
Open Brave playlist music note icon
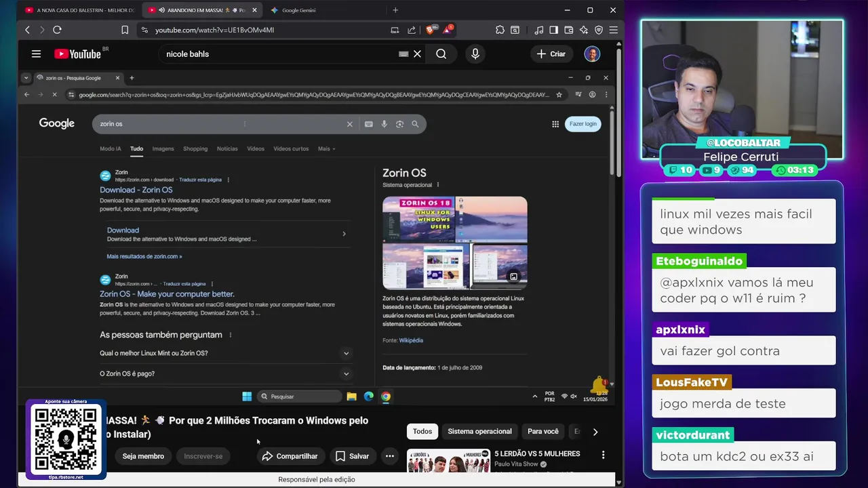pos(538,30)
